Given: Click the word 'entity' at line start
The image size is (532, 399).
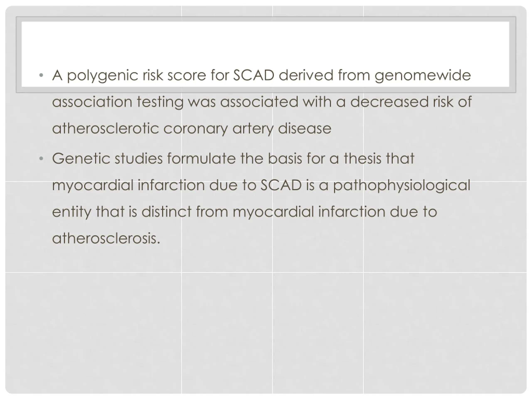Looking at the screenshot, I should [x=72, y=212].
